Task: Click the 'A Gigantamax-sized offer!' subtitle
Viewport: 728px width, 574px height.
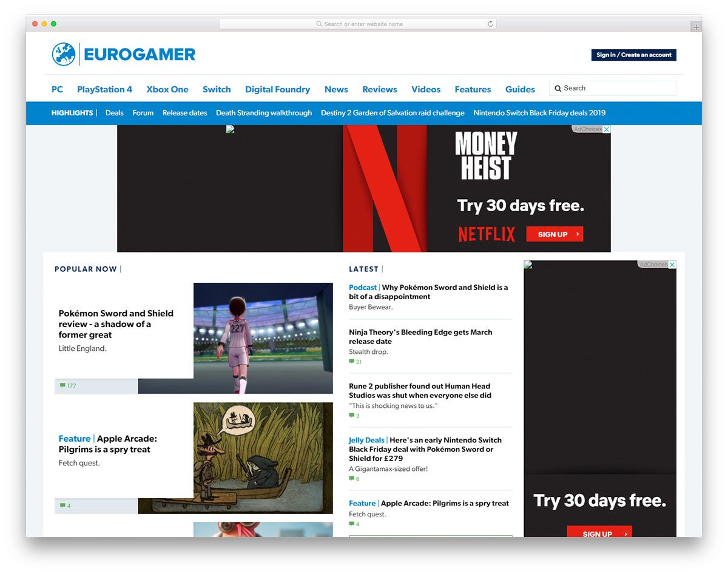Action: click(x=388, y=469)
